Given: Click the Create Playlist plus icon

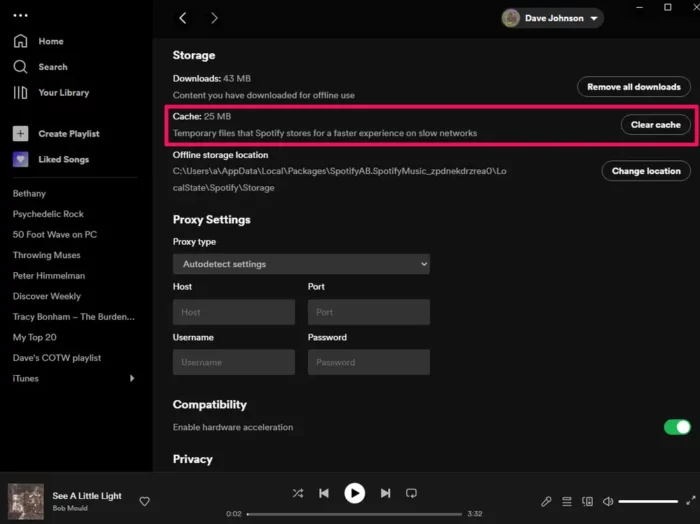Looking at the screenshot, I should (x=21, y=133).
